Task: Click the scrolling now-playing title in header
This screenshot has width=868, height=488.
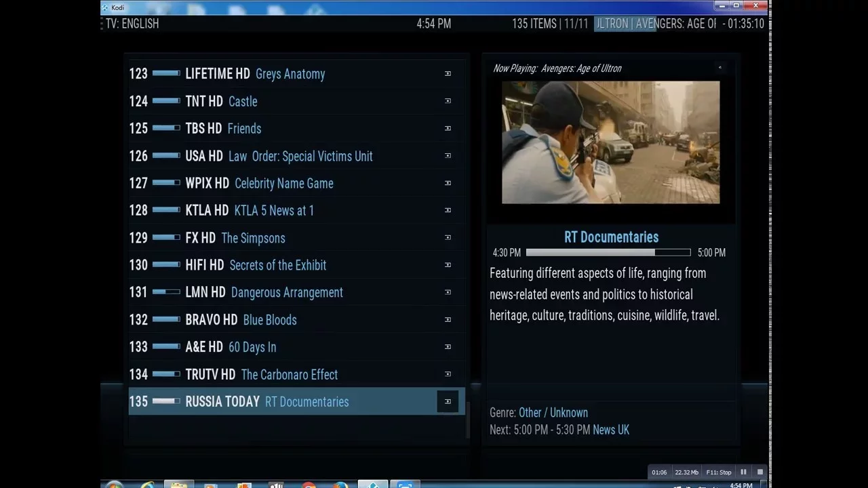Action: (655, 24)
